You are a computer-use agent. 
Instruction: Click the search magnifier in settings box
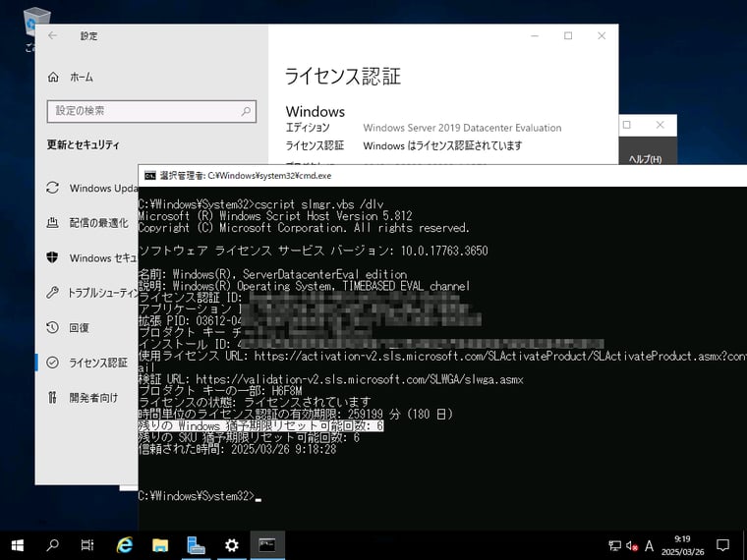(246, 111)
